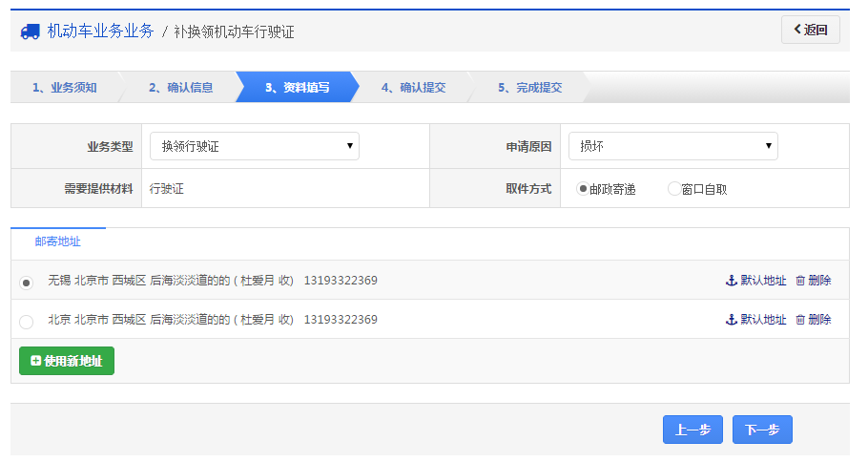Select the 北京 mailing address radio
The height and width of the screenshot is (462, 868).
[x=26, y=322]
